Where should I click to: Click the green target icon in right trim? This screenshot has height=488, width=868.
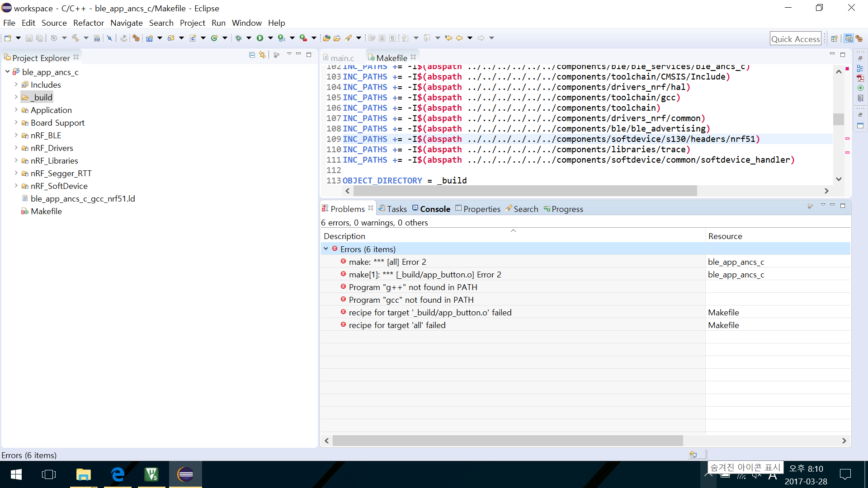[x=860, y=88]
